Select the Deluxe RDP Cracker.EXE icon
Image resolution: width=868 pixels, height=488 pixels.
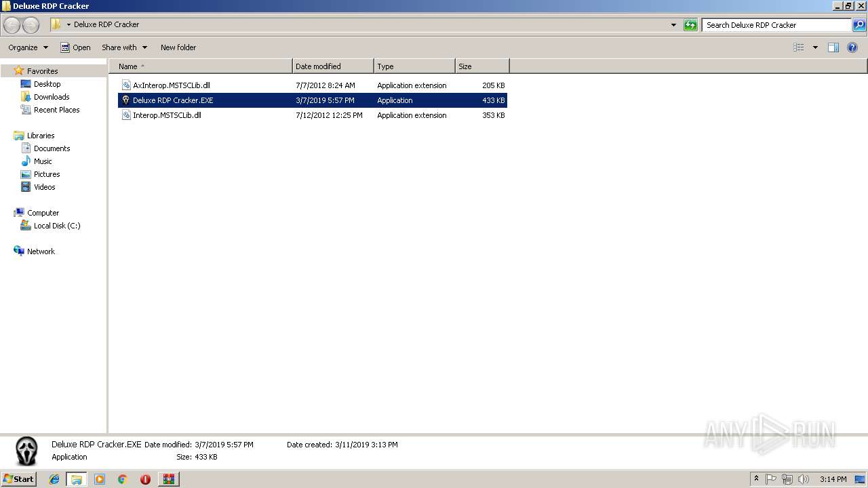click(x=126, y=100)
